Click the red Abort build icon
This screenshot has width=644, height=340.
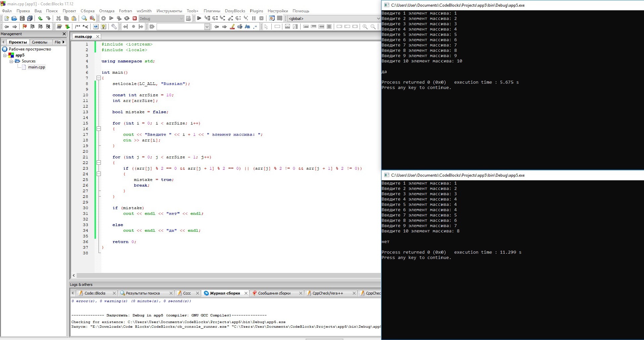135,19
